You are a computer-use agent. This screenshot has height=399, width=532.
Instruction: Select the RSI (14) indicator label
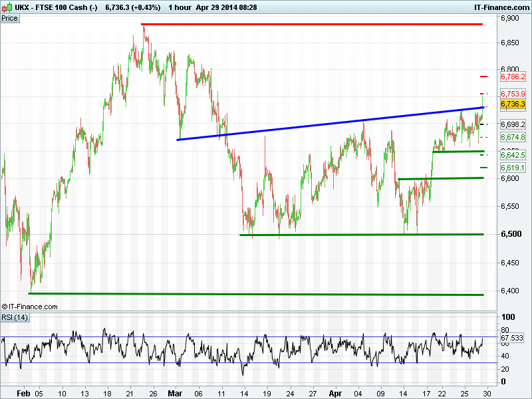click(x=15, y=318)
